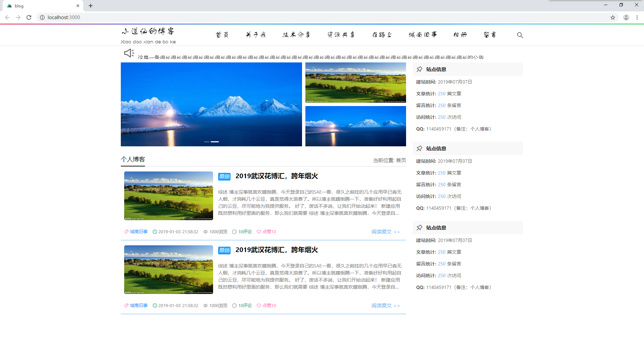Image resolution: width=644 pixels, height=347 pixels.
Task: Click the eye icon before 1000浏览 count
Action: point(205,232)
